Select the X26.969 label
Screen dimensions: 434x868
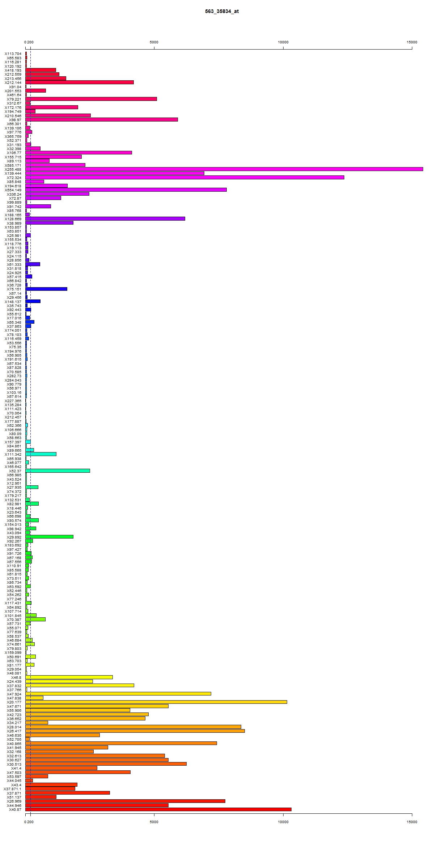(x=14, y=801)
